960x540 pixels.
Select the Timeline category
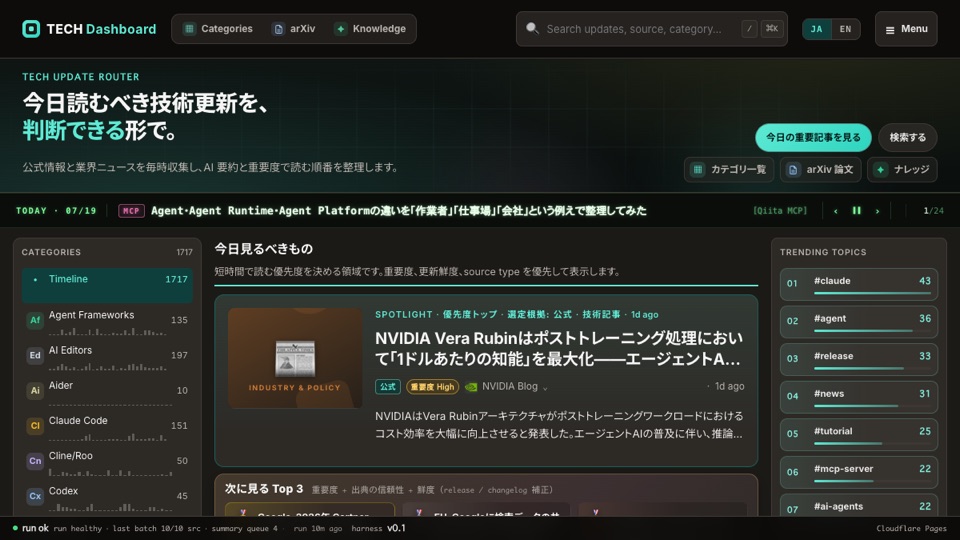click(x=107, y=285)
